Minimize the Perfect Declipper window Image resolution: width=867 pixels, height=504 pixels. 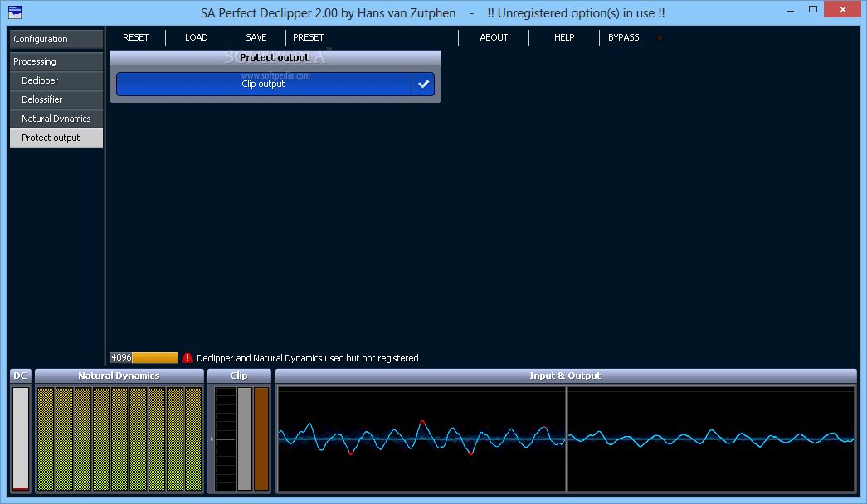pyautogui.click(x=791, y=10)
